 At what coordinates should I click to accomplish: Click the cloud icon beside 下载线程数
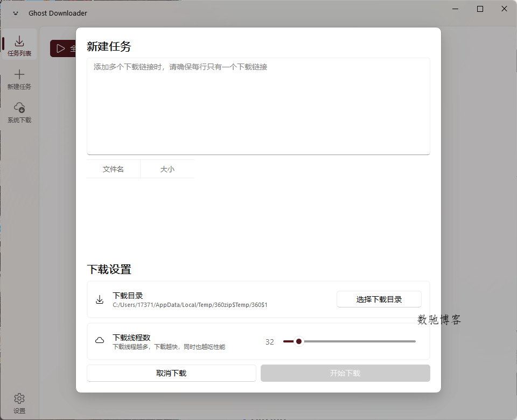click(x=100, y=340)
